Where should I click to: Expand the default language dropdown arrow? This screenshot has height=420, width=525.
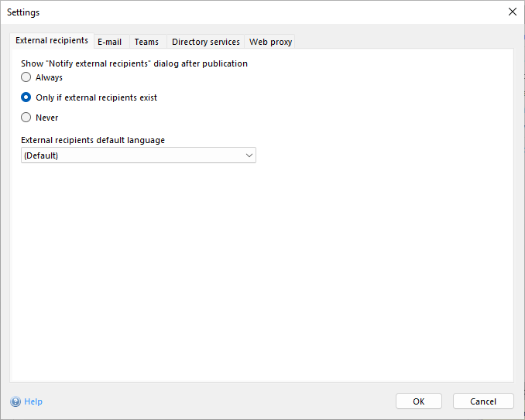tap(249, 155)
